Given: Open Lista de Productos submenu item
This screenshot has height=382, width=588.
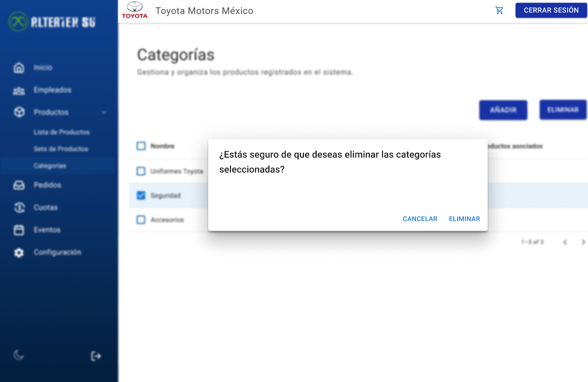Looking at the screenshot, I should (61, 132).
